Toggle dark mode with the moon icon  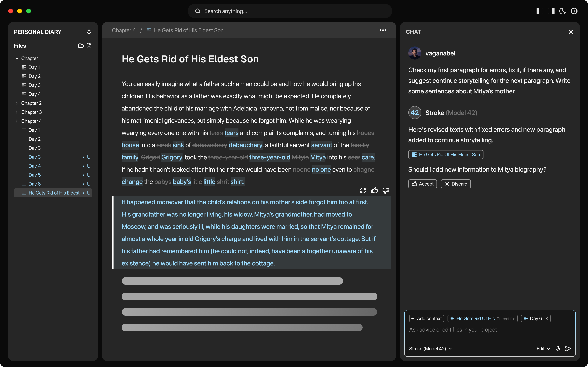tap(563, 11)
